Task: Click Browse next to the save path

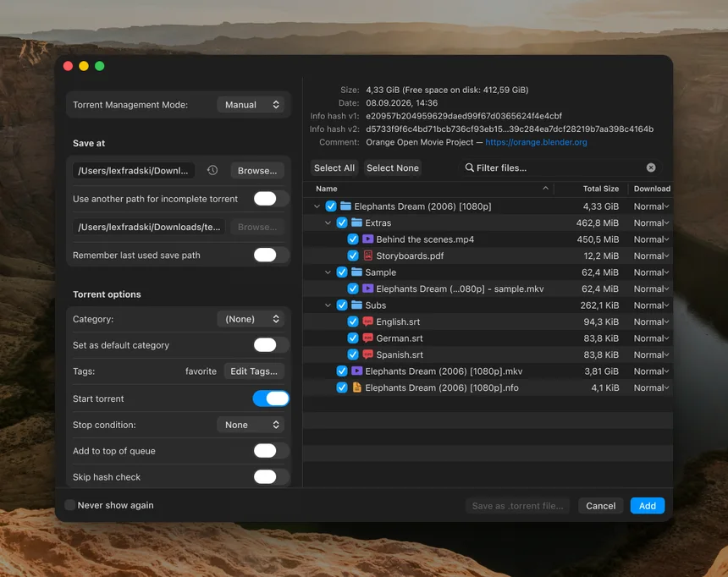Action: pyautogui.click(x=257, y=170)
